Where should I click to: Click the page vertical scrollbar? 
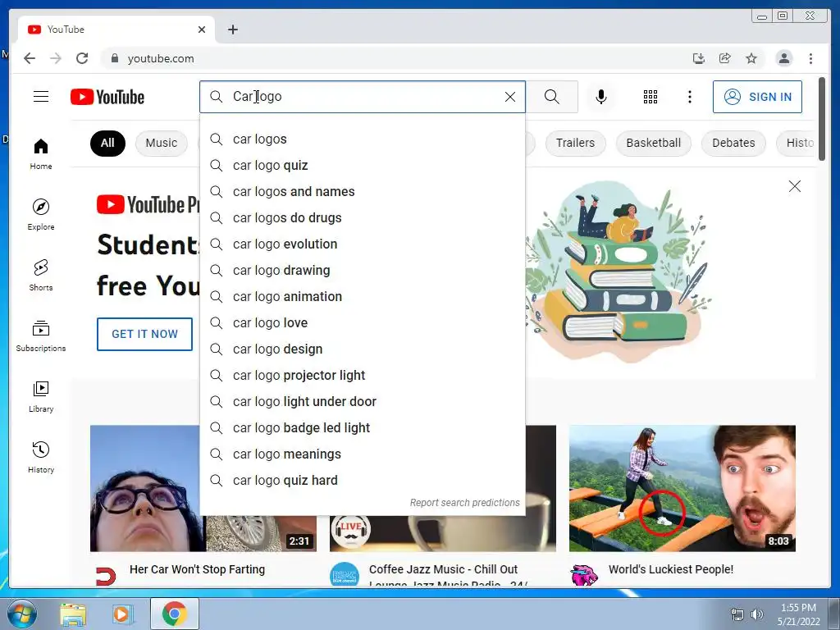(x=822, y=119)
